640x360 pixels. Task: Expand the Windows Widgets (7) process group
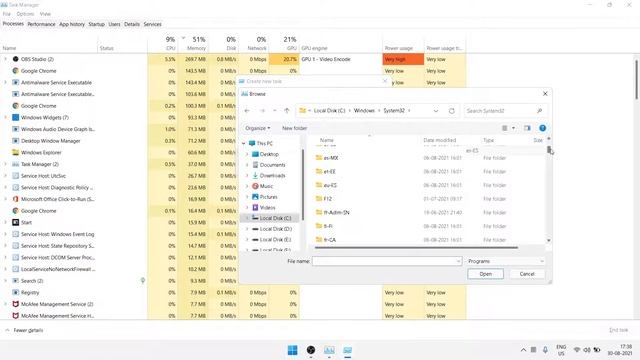tap(5, 118)
